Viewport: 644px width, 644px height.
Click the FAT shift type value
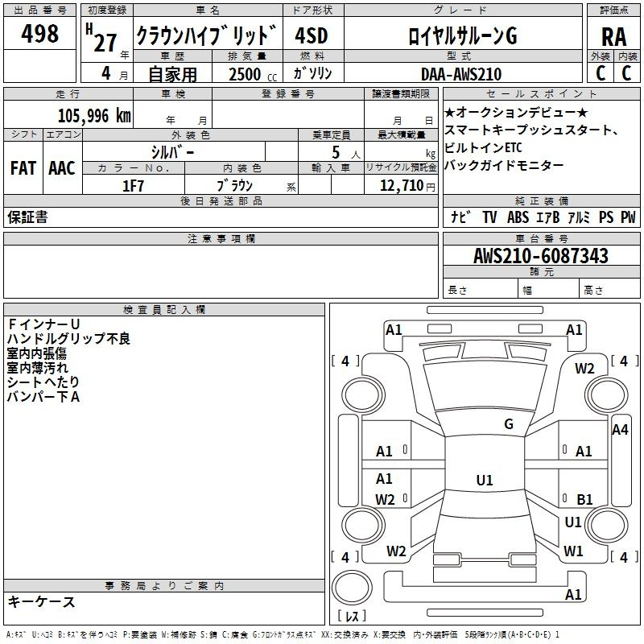pos(23,168)
